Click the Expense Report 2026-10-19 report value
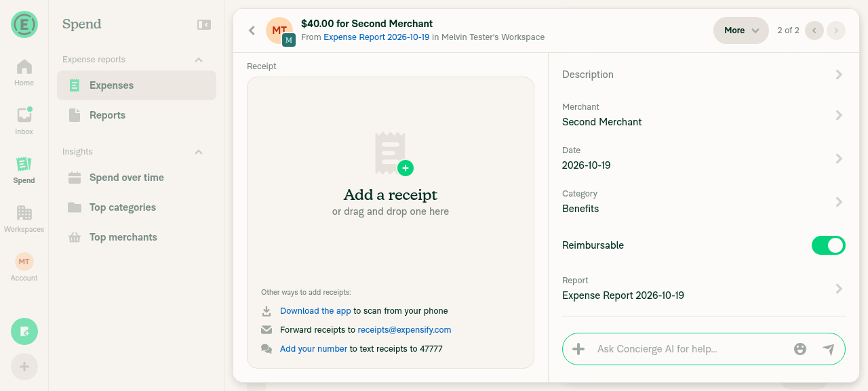 click(623, 295)
